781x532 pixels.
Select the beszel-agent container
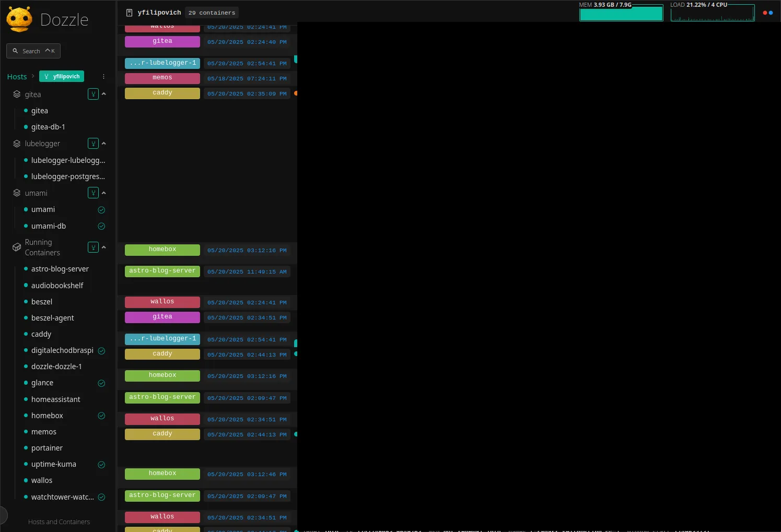pos(52,318)
